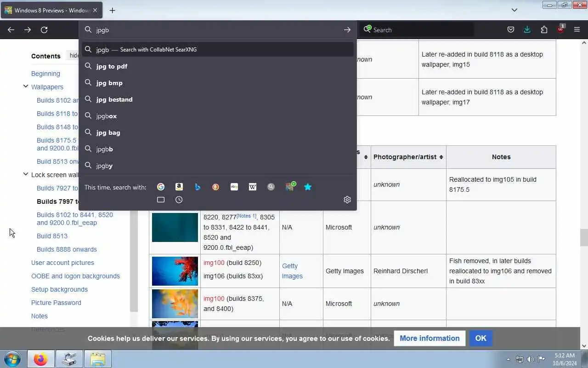
Task: Choose the 'jpg bmp' search suggestion
Action: [x=218, y=83]
